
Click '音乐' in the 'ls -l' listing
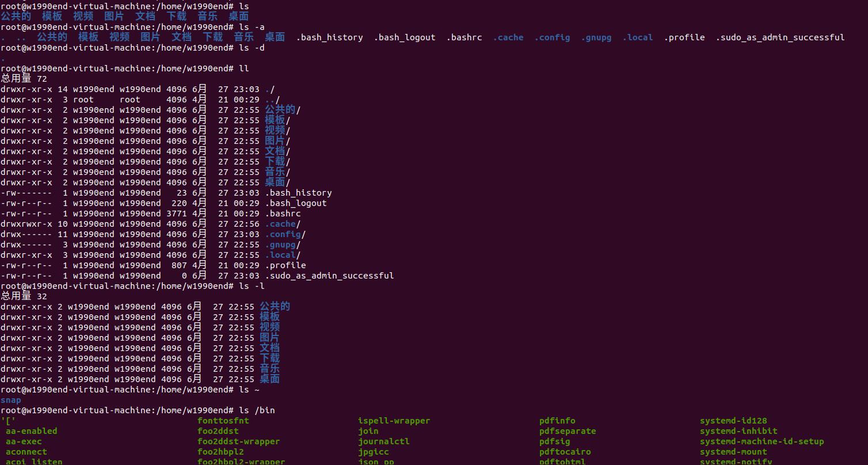click(x=269, y=369)
